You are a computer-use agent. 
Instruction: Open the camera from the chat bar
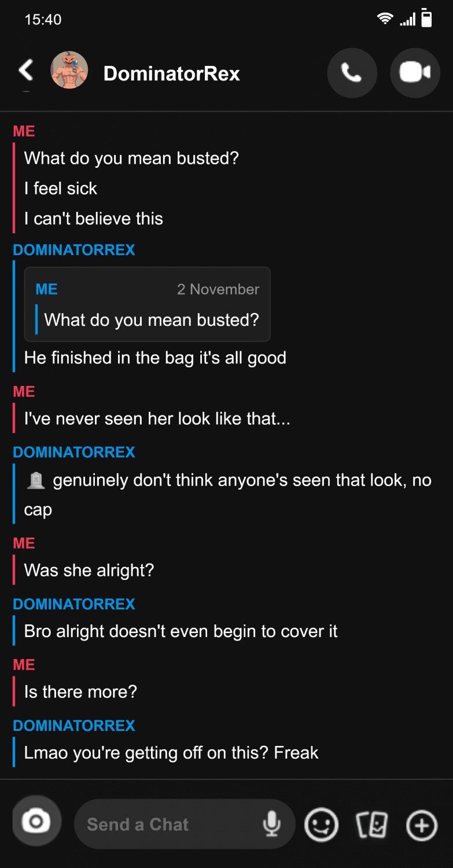[x=36, y=821]
